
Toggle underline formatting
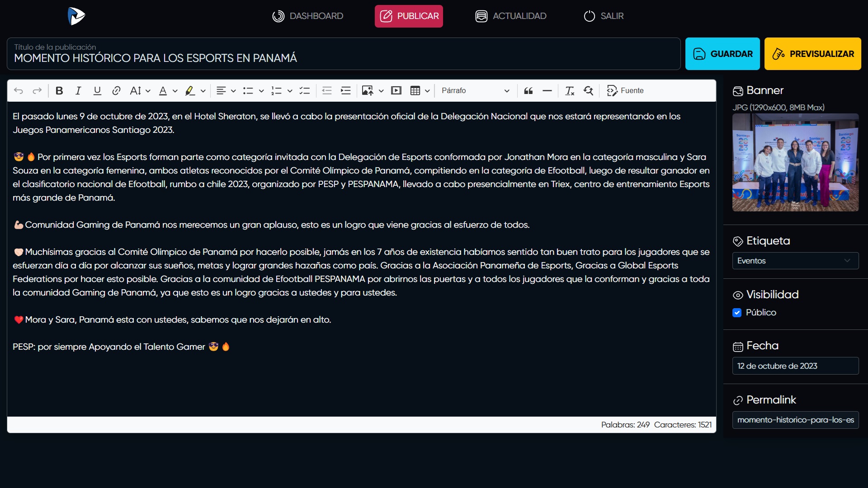coord(97,91)
